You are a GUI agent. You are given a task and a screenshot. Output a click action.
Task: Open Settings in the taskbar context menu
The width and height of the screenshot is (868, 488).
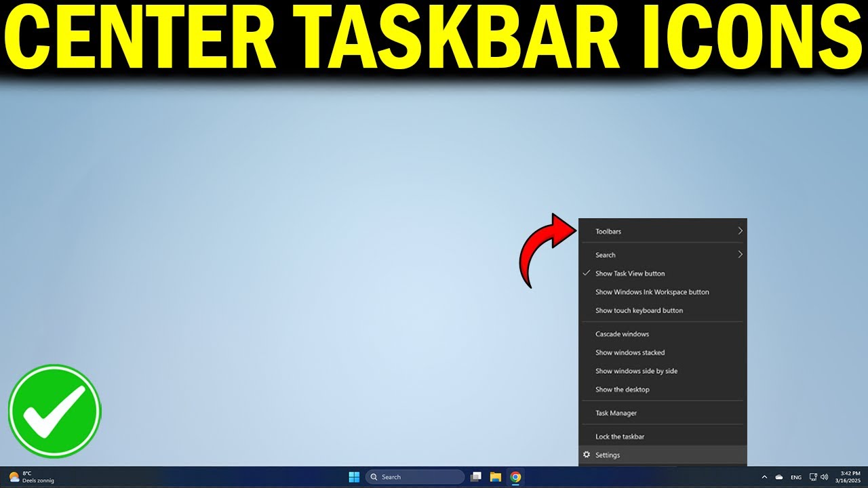(663, 455)
